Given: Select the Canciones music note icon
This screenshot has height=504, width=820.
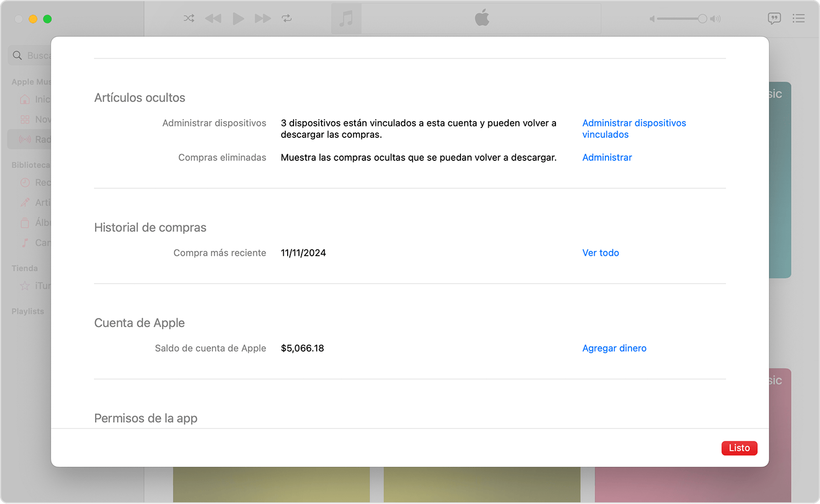Looking at the screenshot, I should (x=25, y=242).
